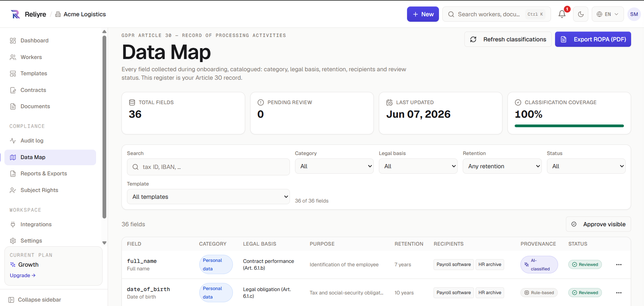
Task: Open the Category filter dropdown
Action: point(334,166)
